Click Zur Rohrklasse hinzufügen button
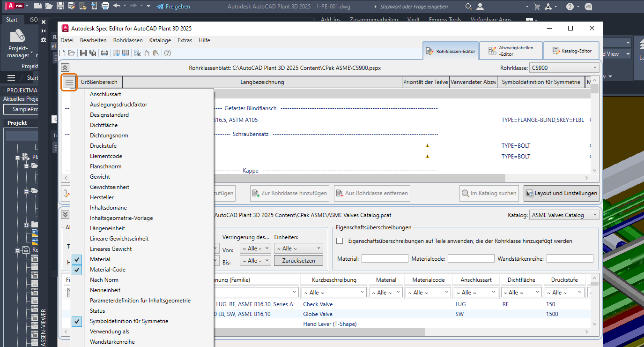The height and width of the screenshot is (347, 644). click(289, 193)
